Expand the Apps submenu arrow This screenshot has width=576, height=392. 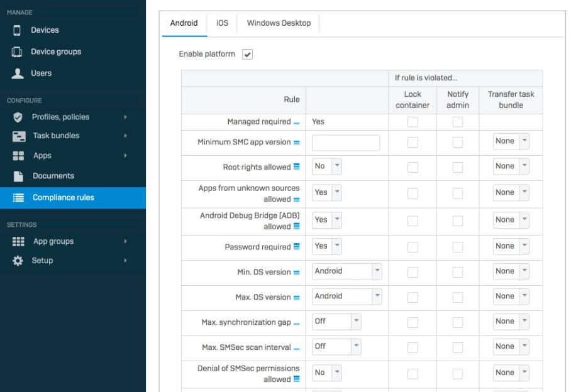125,156
